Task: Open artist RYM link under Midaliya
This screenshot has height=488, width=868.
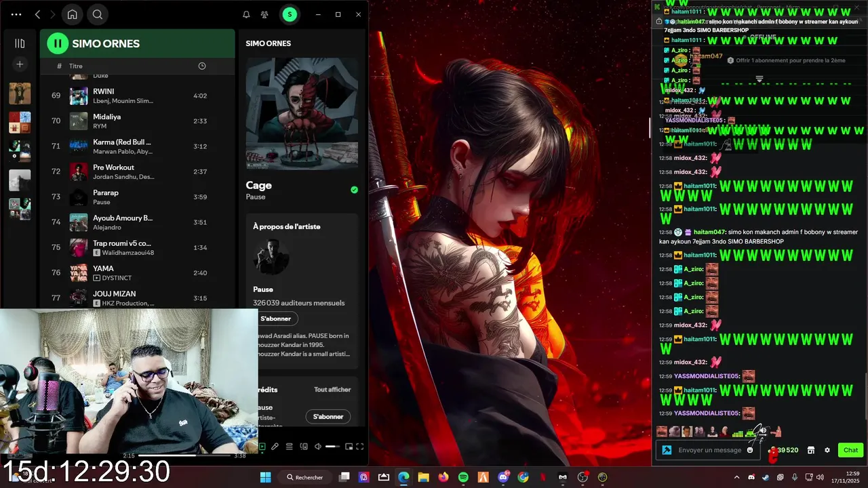Action: 100,126
